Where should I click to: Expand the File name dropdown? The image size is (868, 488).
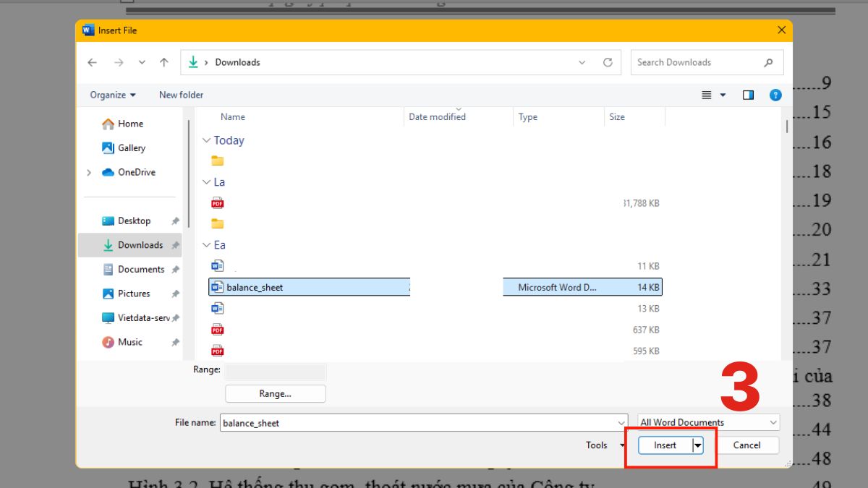[622, 422]
